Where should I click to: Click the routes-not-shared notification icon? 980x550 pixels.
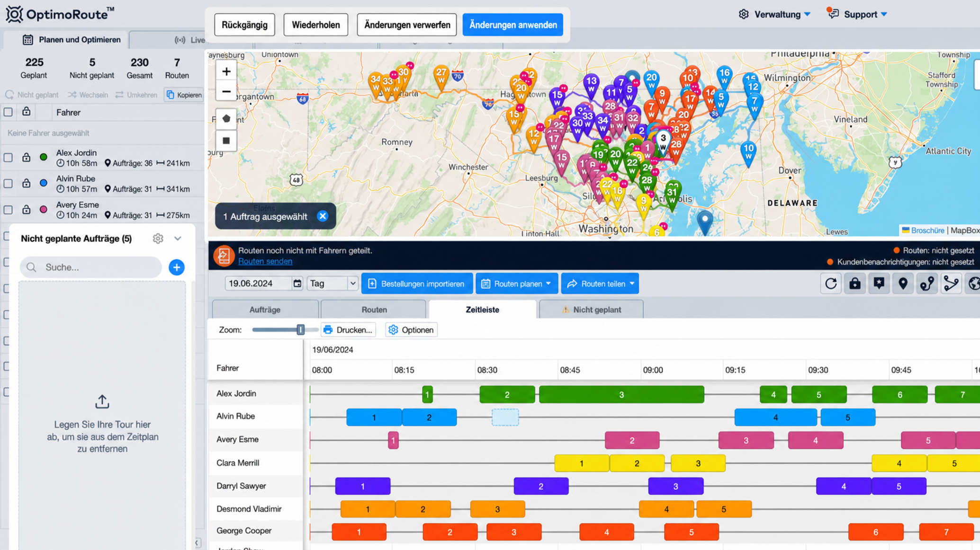click(224, 256)
